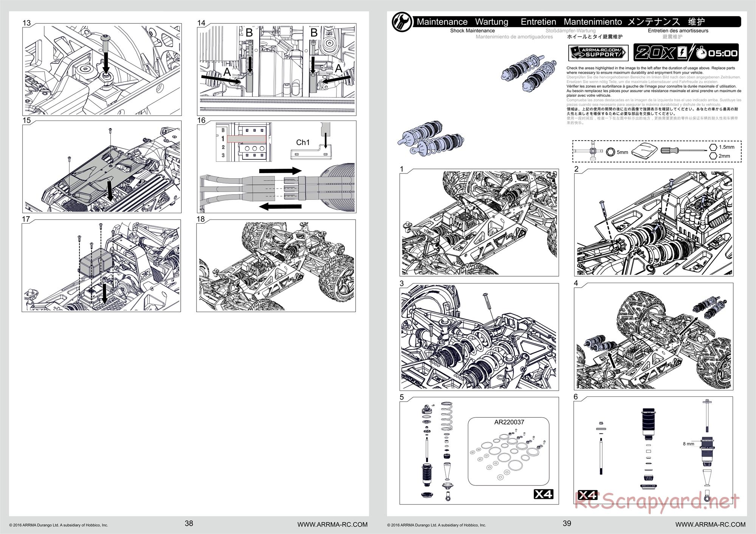Click the copyright notice on page 38

point(59,525)
